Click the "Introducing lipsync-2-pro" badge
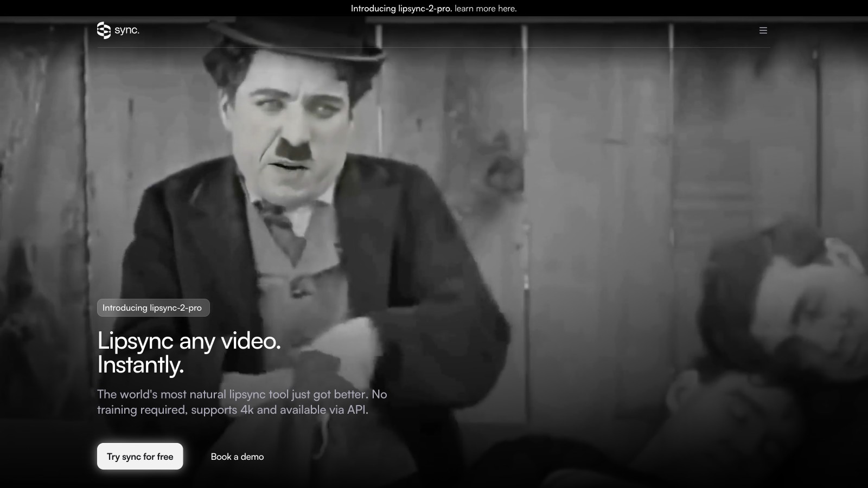Viewport: 868px width, 488px height. click(x=154, y=308)
